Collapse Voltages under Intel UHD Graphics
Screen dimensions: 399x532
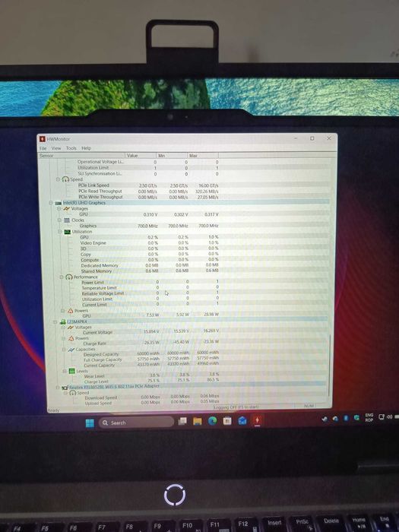pos(59,209)
